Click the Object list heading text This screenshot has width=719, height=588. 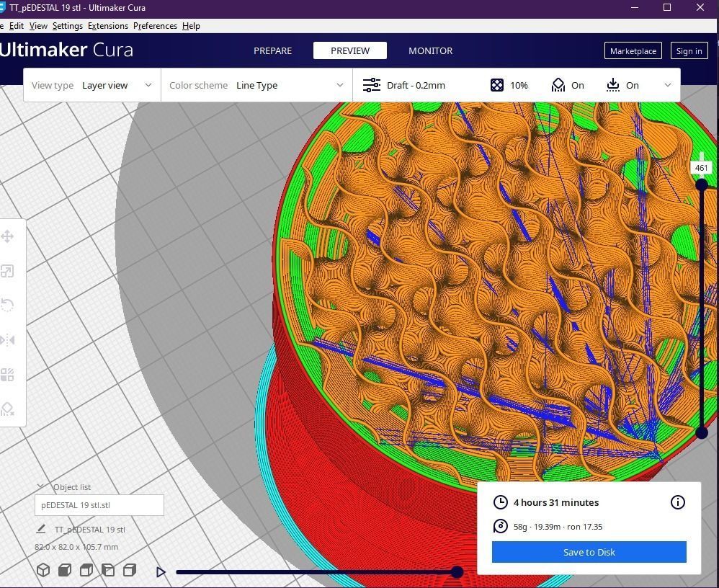(72, 487)
